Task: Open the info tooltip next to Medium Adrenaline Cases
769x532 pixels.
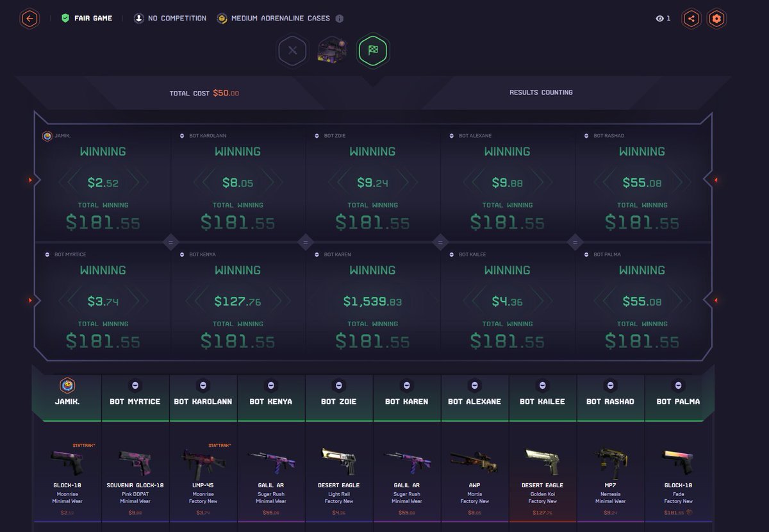Action: pos(340,18)
